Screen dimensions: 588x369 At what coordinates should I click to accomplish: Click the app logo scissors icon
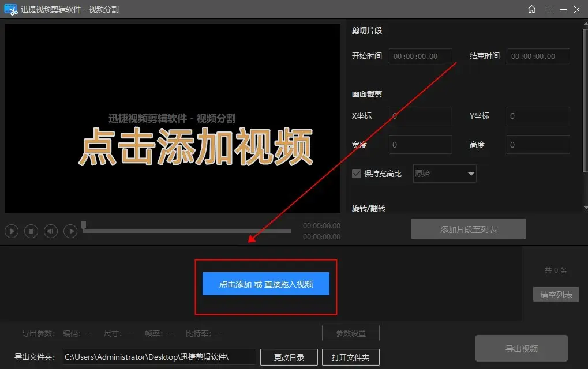[11, 9]
